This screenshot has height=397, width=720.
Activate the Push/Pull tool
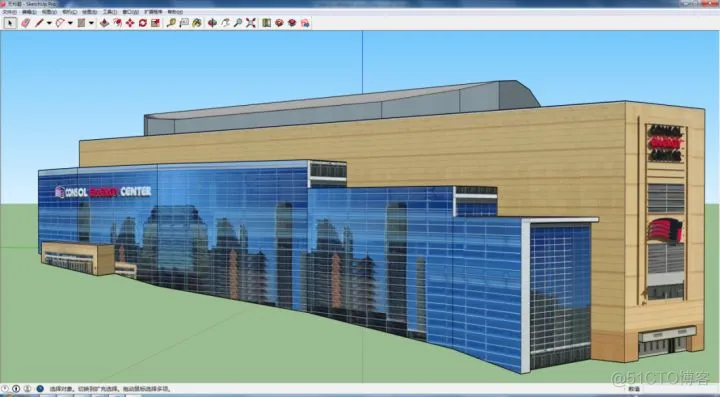point(105,23)
